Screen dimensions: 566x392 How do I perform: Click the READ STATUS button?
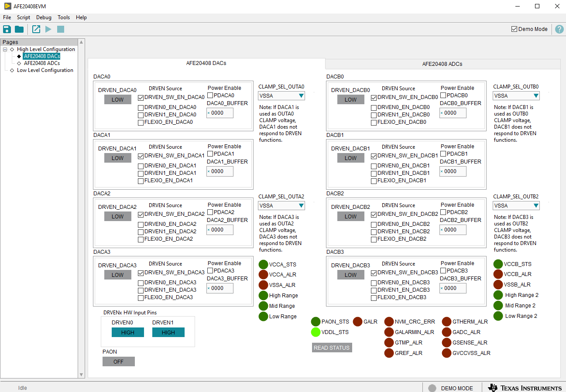click(332, 348)
